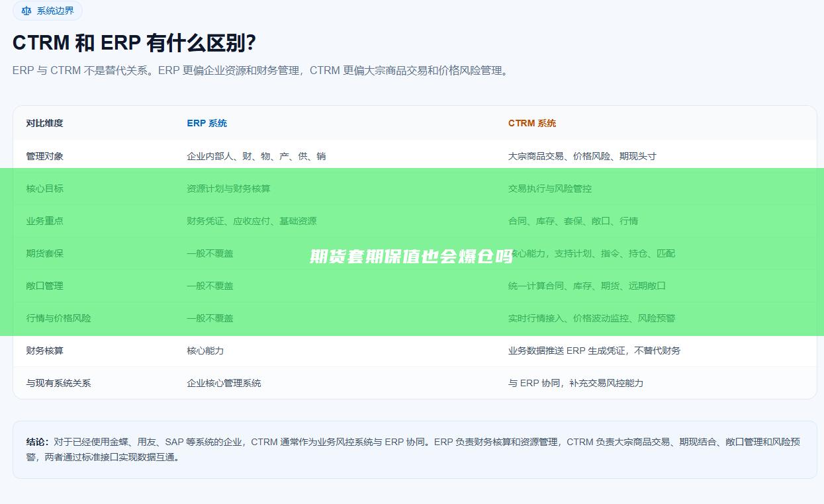
Task: Select the 行情与价格风险 row label
Action: (x=59, y=318)
